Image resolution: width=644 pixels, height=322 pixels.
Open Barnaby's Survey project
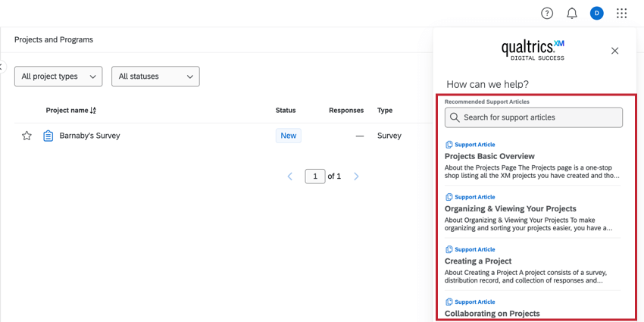89,136
